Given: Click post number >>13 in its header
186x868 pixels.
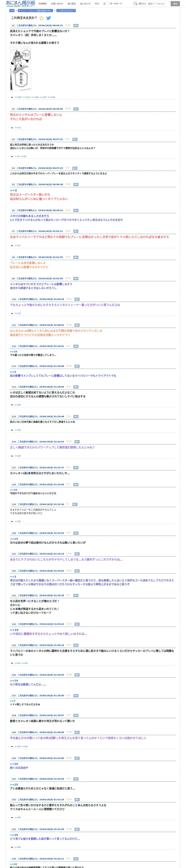Looking at the screenshot, I should click(14, 366).
